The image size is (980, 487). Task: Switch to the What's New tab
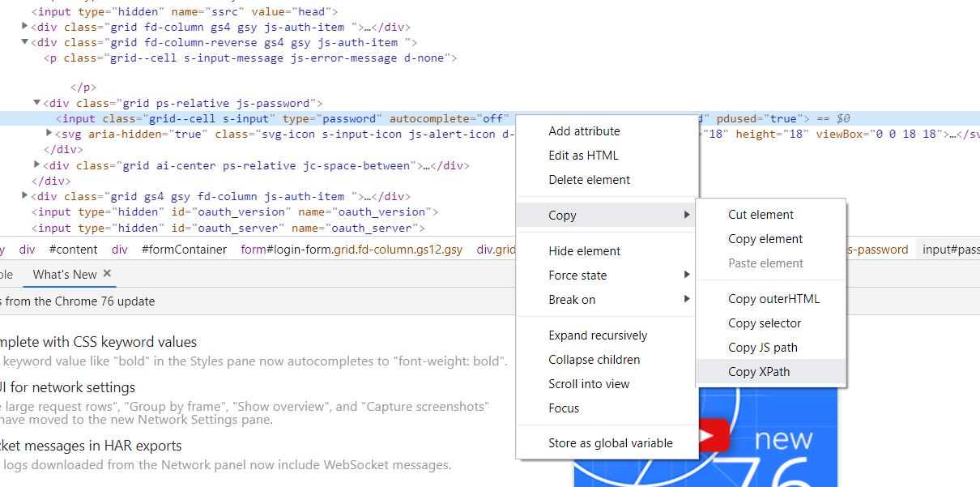point(64,274)
